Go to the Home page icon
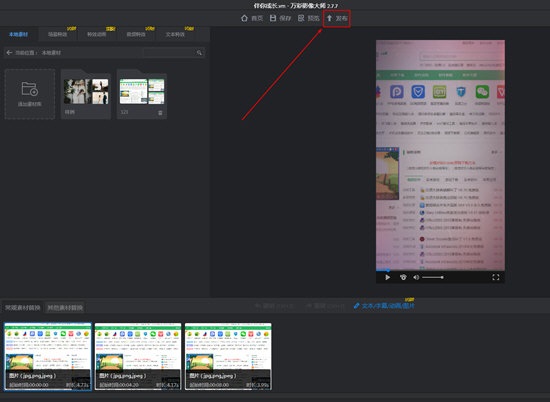 click(244, 18)
